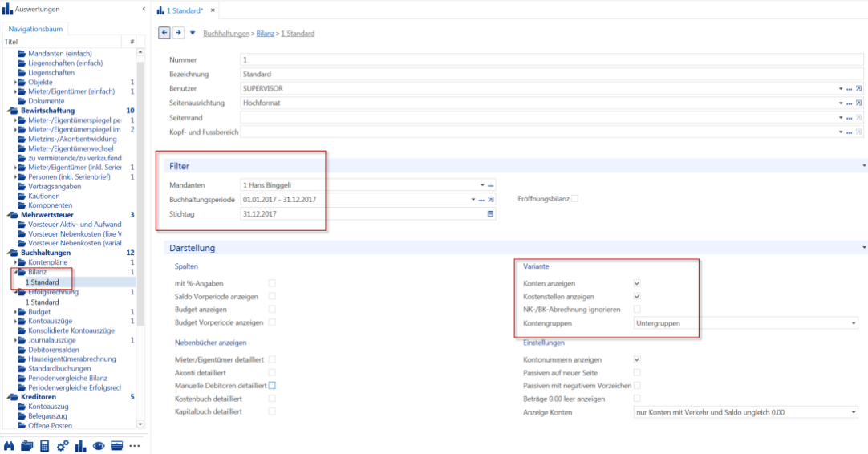Go back with the left arrow button
Image resolution: width=868 pixels, height=454 pixels.
click(x=164, y=33)
